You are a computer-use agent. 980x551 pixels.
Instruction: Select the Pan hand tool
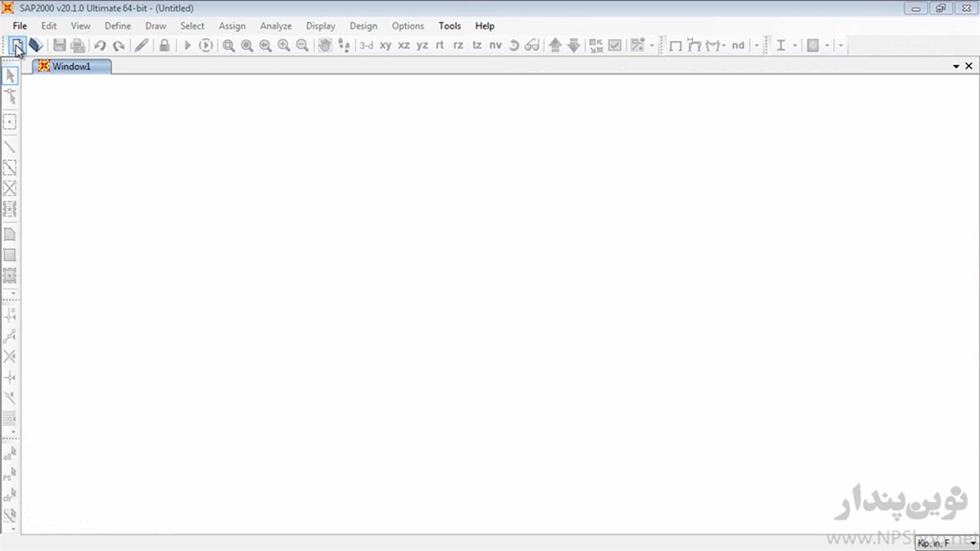[325, 46]
